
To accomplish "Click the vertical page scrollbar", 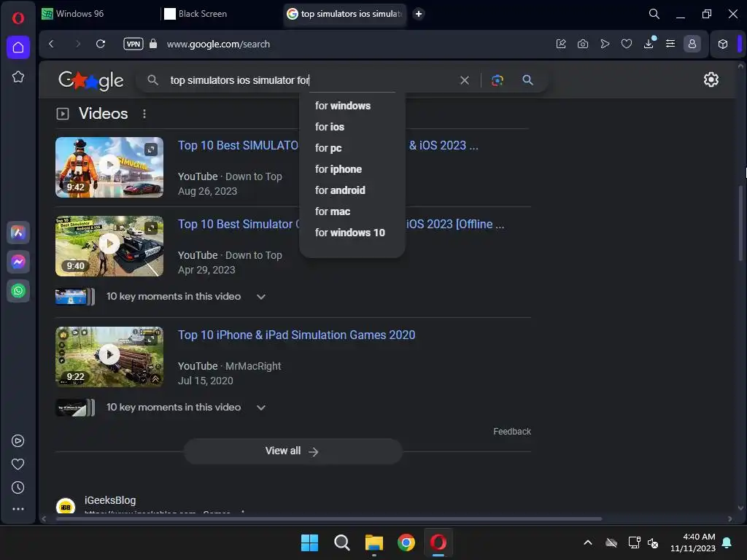I will point(740,223).
